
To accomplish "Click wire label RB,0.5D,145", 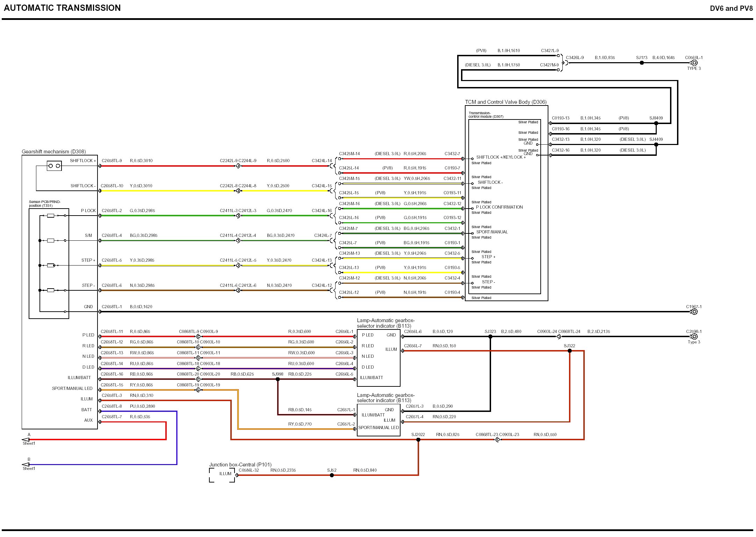I will (x=300, y=410).
